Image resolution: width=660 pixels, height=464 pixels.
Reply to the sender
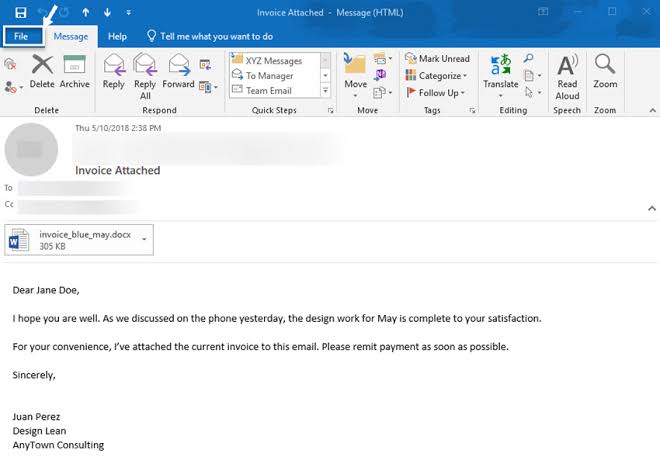(114, 71)
